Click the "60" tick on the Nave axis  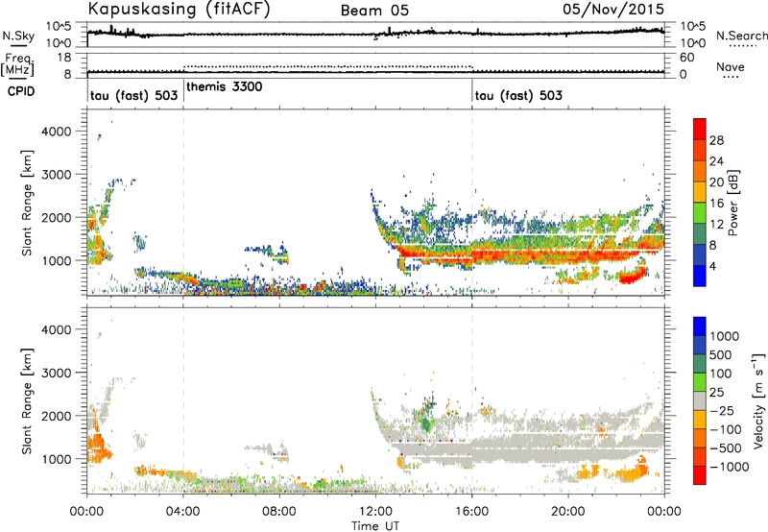[x=686, y=58]
